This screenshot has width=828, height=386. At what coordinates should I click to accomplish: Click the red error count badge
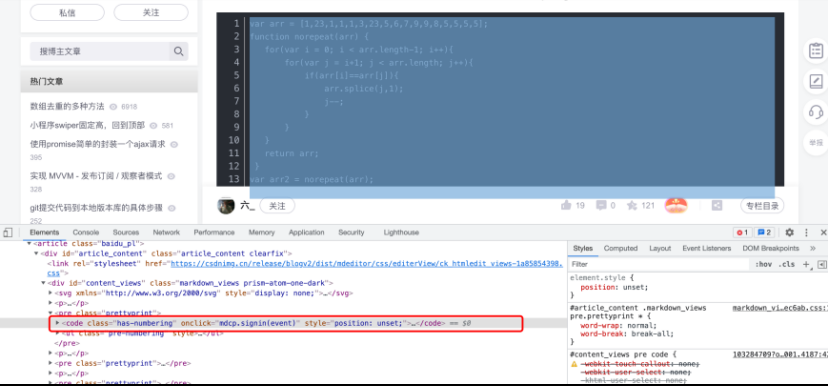click(742, 232)
